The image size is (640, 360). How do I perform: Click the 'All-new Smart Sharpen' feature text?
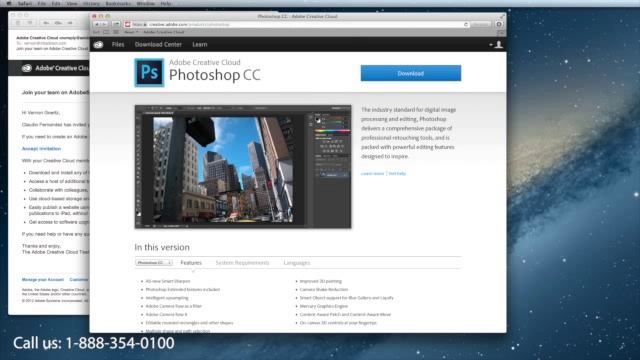pos(168,281)
